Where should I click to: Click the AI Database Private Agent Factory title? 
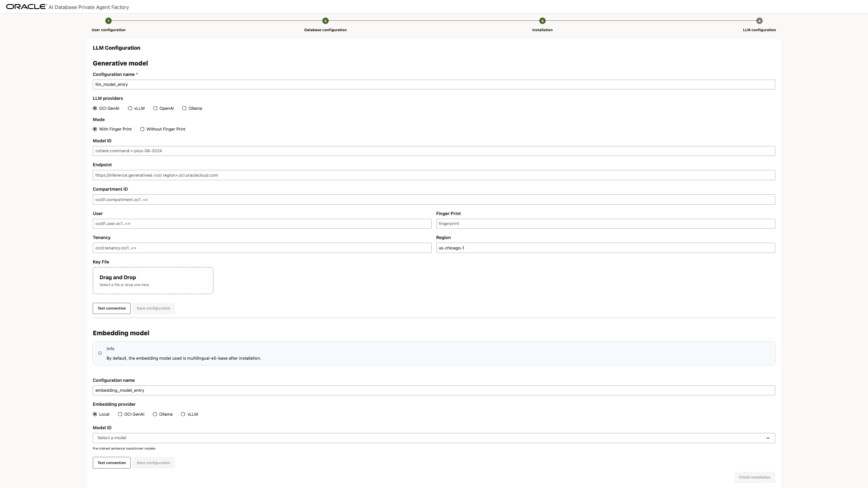tap(89, 7)
